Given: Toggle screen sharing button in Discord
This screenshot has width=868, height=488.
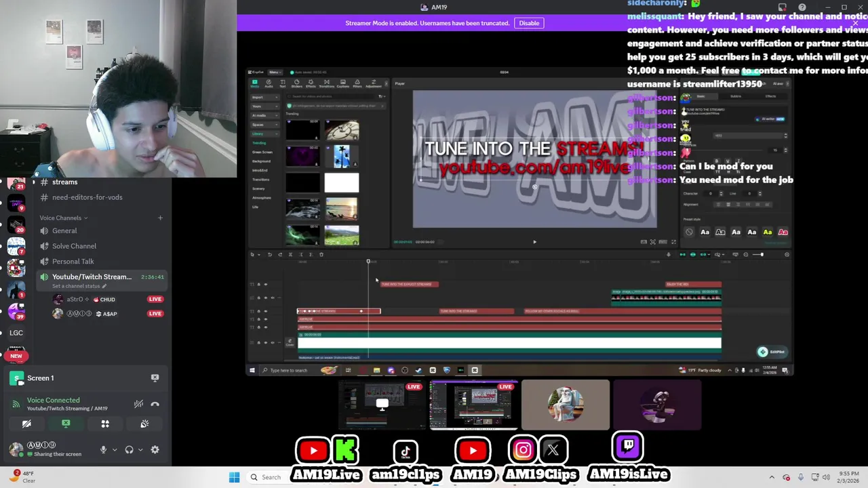Looking at the screenshot, I should click(66, 424).
